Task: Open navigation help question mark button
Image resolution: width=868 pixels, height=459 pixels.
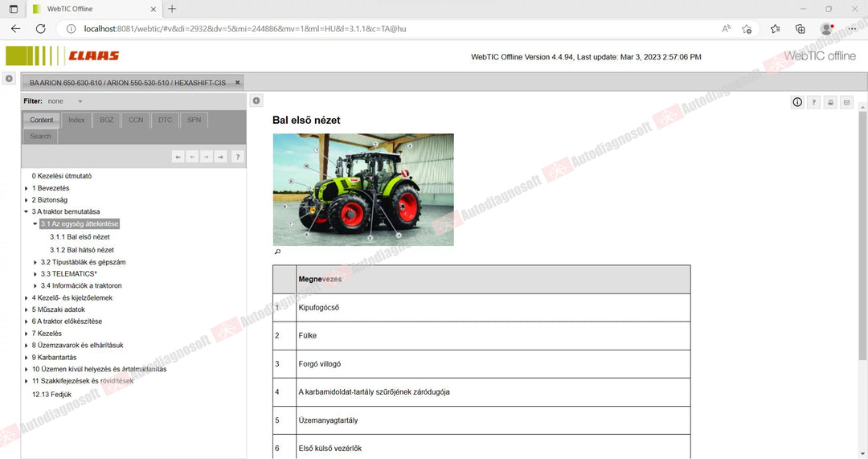Action: pyautogui.click(x=237, y=158)
